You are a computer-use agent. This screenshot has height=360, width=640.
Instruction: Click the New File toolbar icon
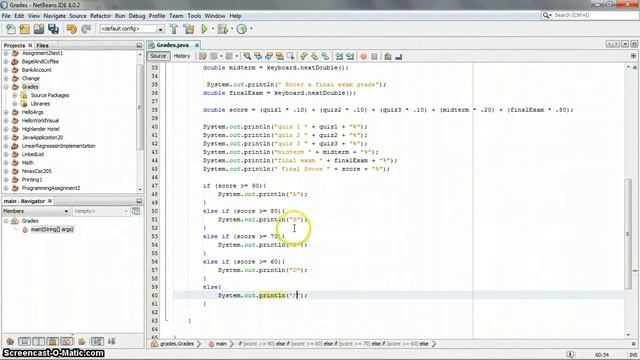pos(11,29)
